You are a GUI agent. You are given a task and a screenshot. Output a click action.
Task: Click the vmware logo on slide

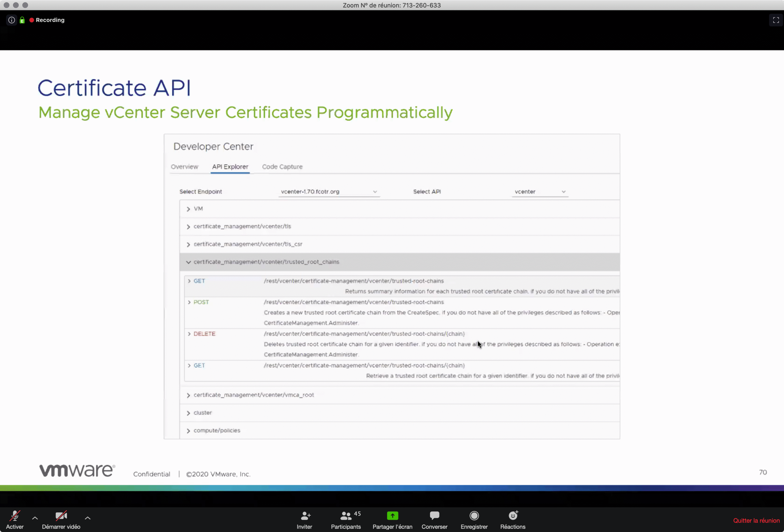77,470
